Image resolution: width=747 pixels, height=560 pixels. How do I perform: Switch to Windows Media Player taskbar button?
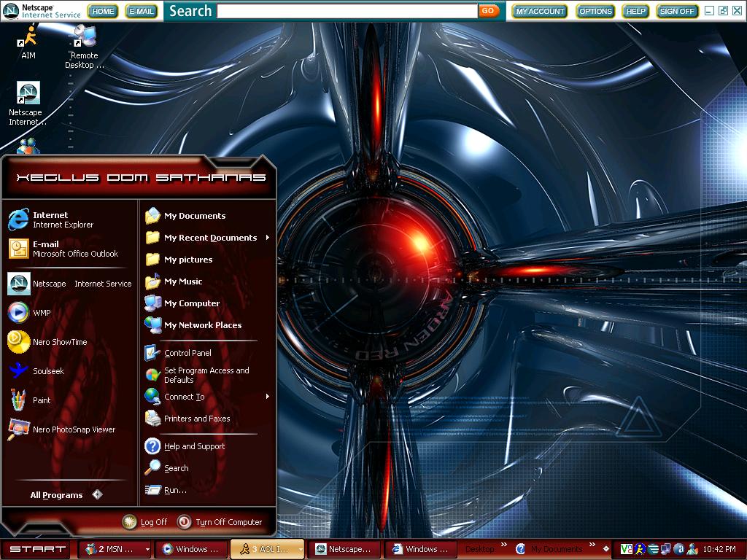point(190,549)
